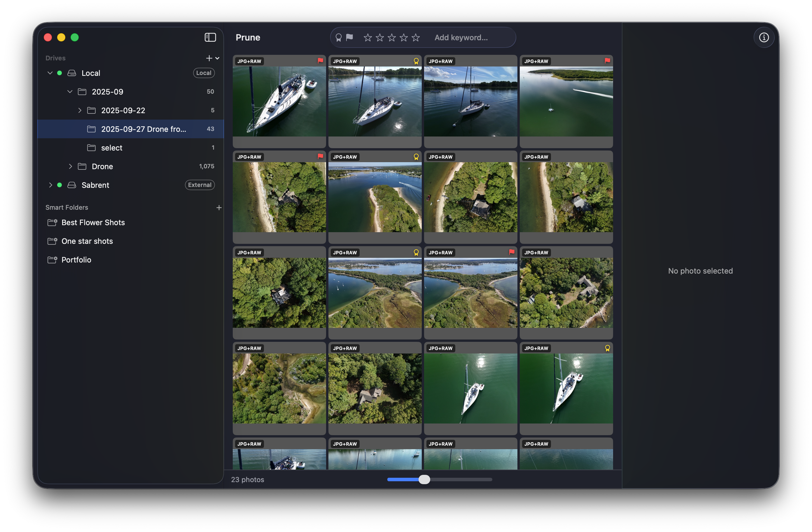The width and height of the screenshot is (812, 532).
Task: Collapse the Local drive tree
Action: tap(50, 73)
